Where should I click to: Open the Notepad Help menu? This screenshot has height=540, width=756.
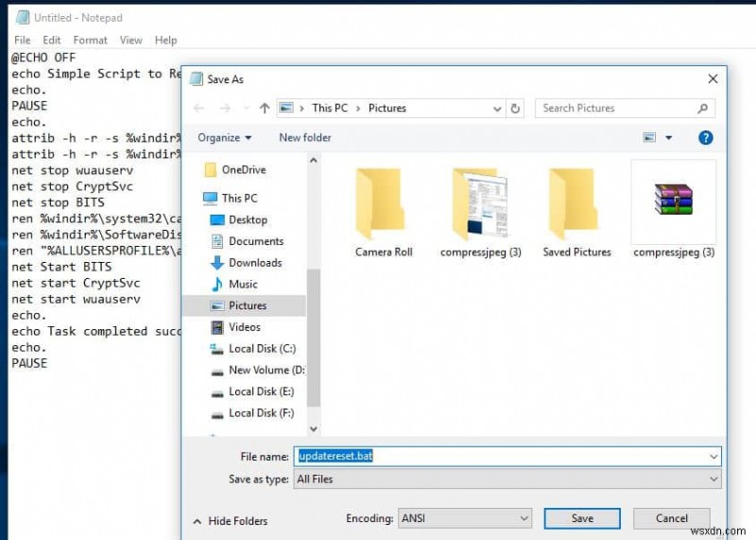[166, 40]
